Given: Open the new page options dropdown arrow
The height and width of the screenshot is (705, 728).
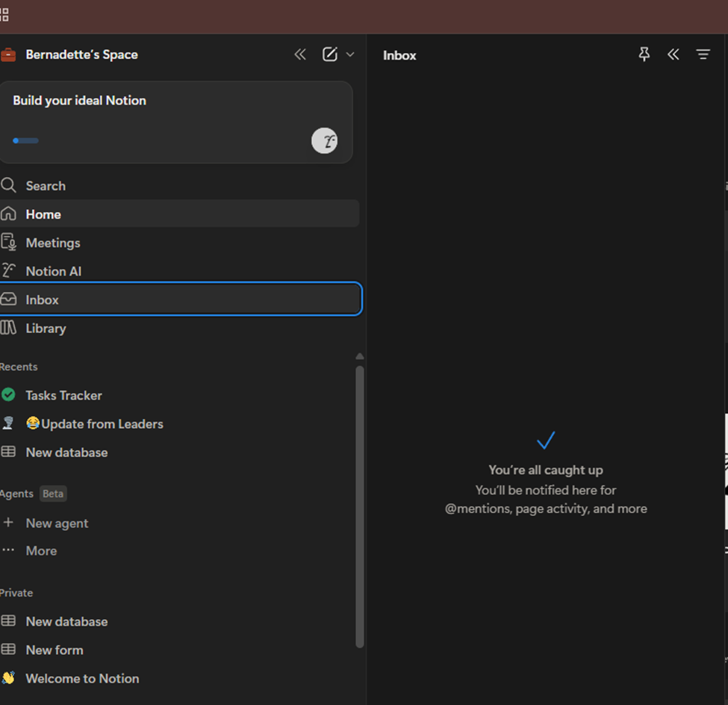Looking at the screenshot, I should (350, 55).
